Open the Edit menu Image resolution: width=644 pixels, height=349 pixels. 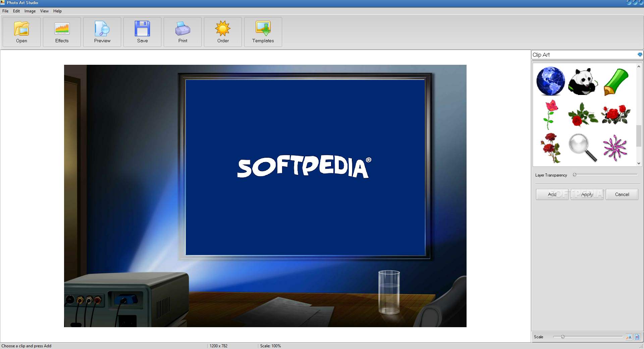click(16, 11)
